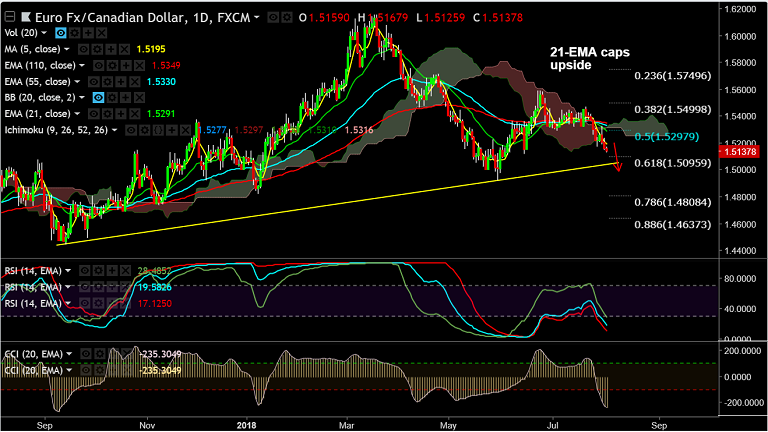Toggle visibility eye for MA (5, close)
The width and height of the screenshot is (768, 432).
click(83, 49)
